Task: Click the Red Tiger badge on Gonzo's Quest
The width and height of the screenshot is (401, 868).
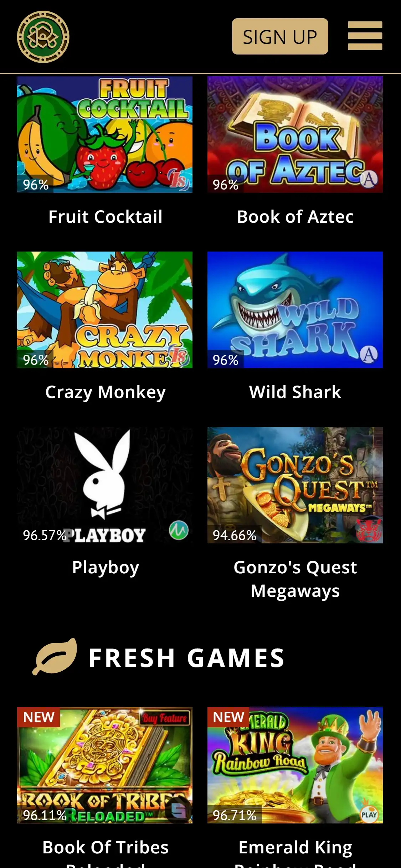Action: 369,531
